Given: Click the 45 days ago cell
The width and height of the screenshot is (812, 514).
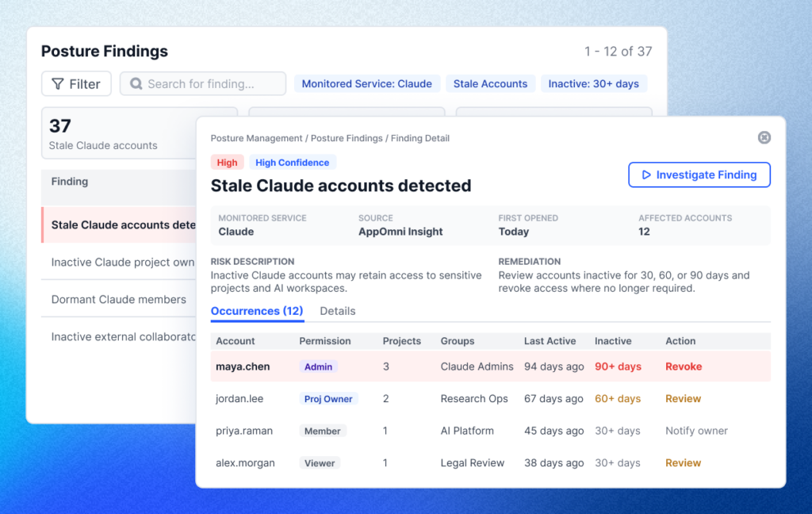Looking at the screenshot, I should coord(553,431).
